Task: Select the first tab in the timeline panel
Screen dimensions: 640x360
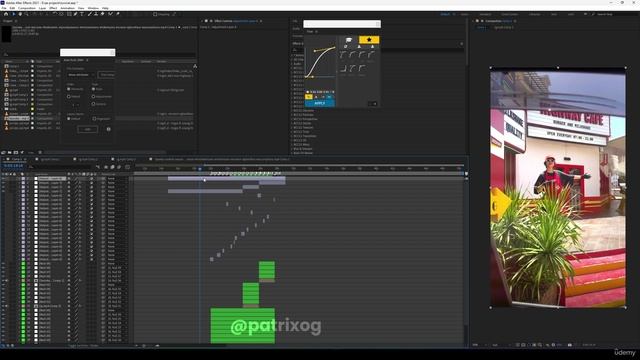Action: [x=16, y=159]
